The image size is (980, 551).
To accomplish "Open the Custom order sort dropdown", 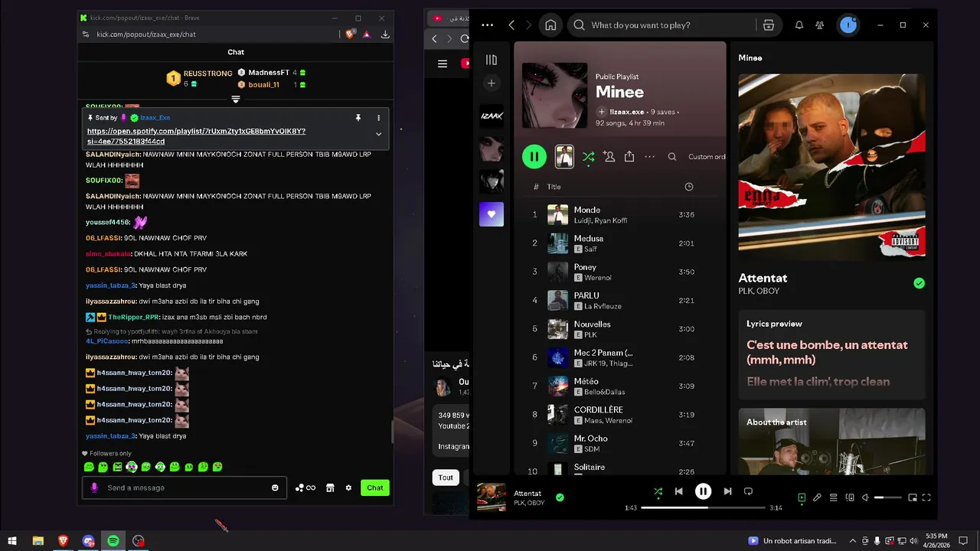I will tap(707, 157).
